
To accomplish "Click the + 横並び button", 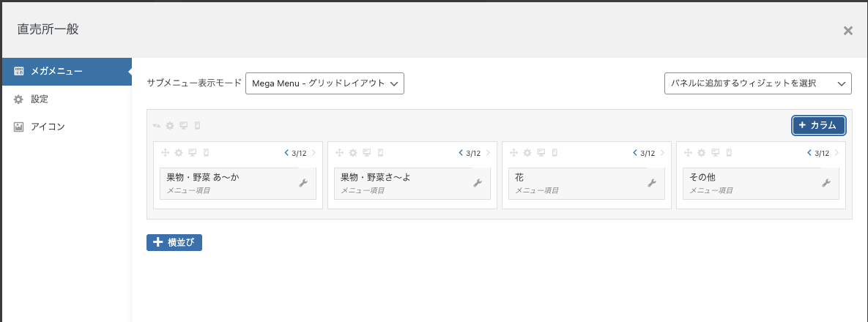I will click(174, 242).
